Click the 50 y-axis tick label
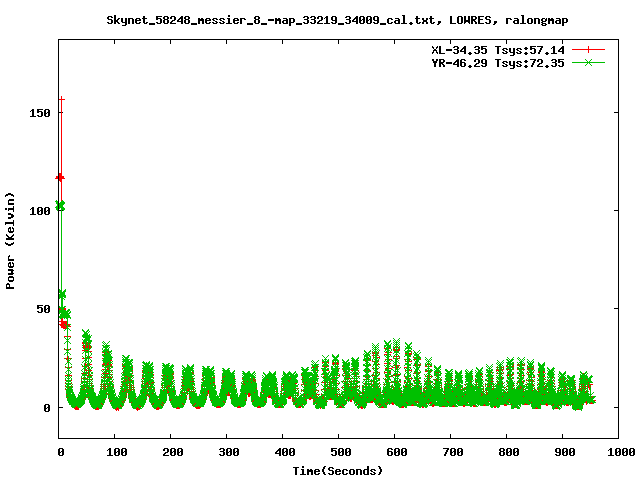This screenshot has width=640, height=480. pos(43,309)
